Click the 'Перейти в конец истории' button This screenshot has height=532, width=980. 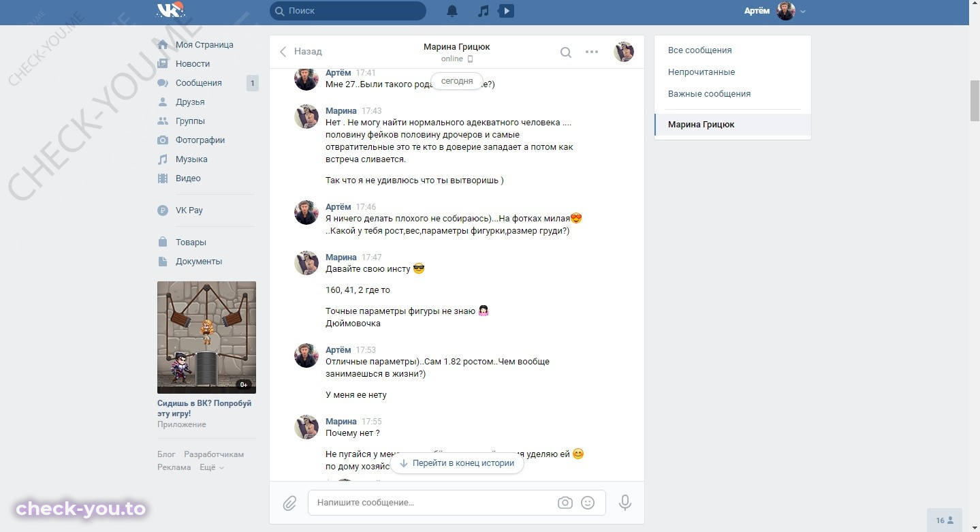(x=457, y=463)
